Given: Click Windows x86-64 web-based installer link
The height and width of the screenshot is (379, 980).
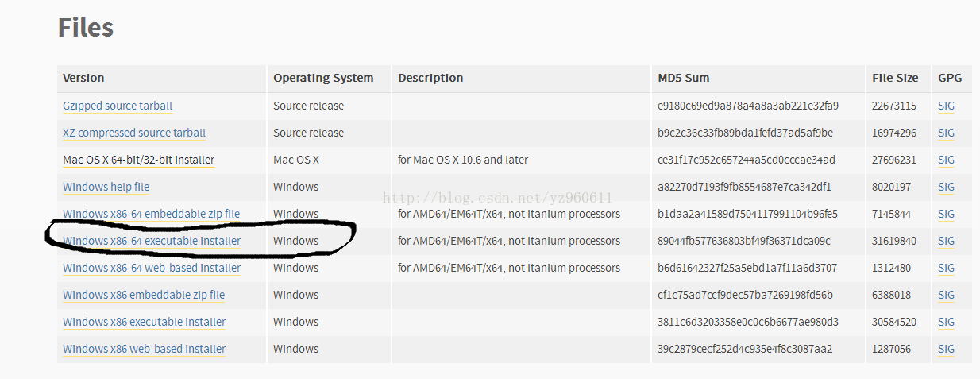Looking at the screenshot, I should [x=152, y=268].
